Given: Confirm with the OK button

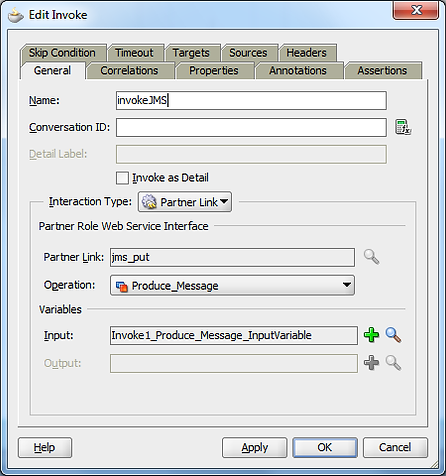Looking at the screenshot, I should tap(325, 447).
